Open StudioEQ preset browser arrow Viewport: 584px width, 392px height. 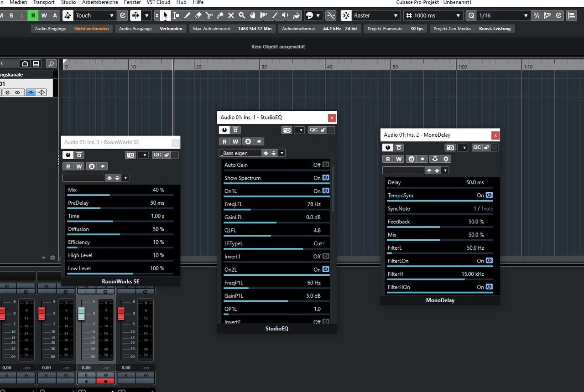(x=282, y=153)
